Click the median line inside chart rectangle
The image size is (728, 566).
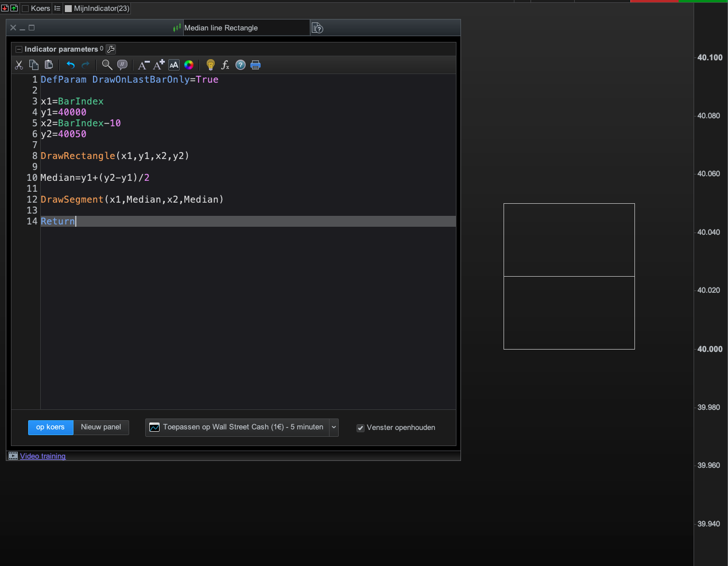(569, 276)
